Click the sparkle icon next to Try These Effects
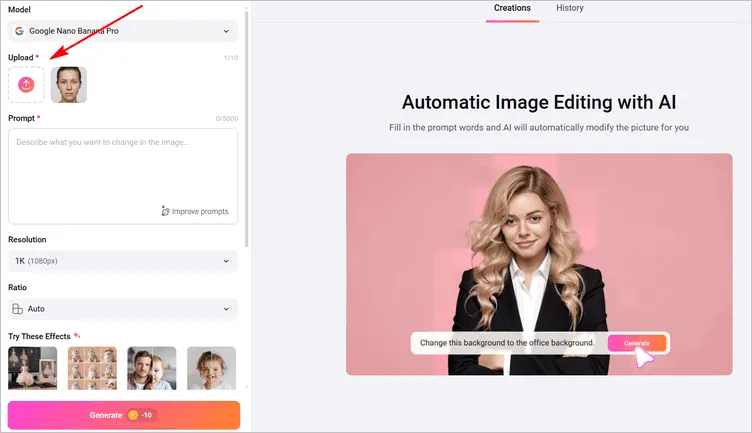This screenshot has width=752, height=433. click(x=77, y=336)
